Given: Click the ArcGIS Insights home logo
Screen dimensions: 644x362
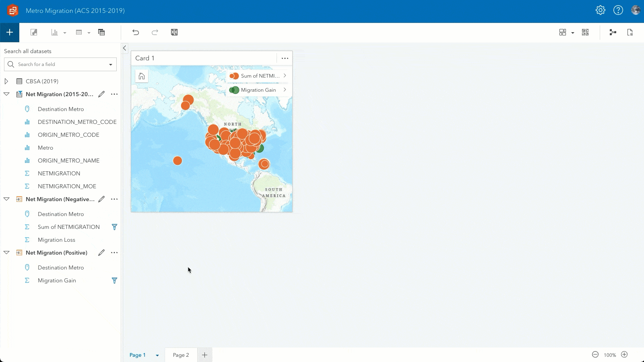Looking at the screenshot, I should pyautogui.click(x=13, y=11).
